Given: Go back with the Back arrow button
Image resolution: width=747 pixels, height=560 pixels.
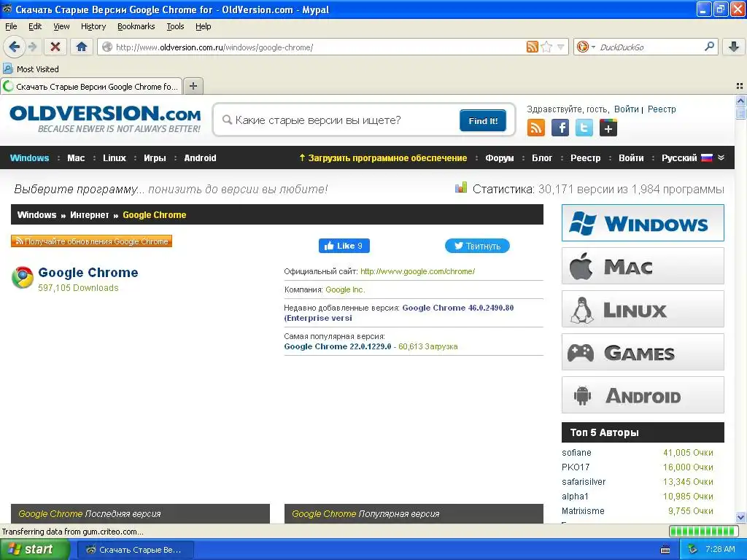Looking at the screenshot, I should point(14,47).
